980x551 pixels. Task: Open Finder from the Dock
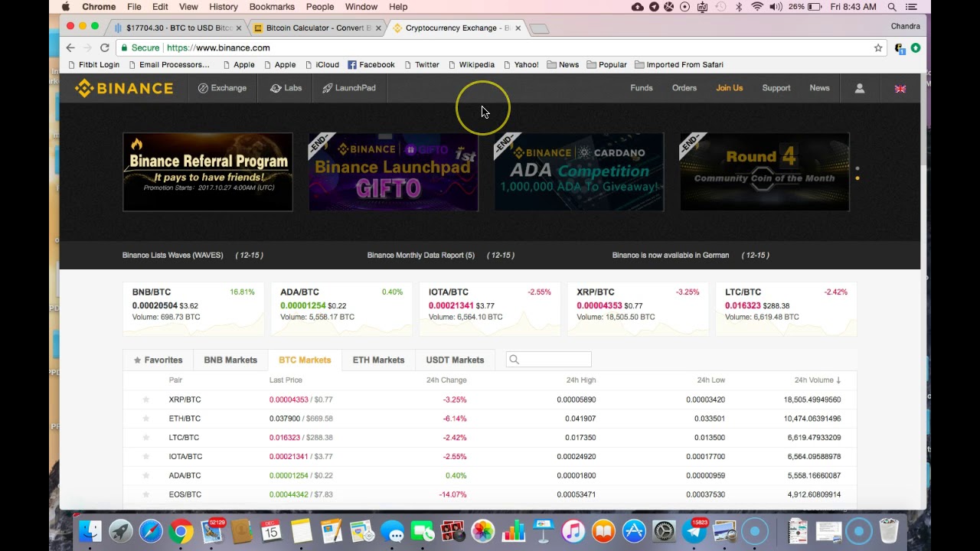pos(90,530)
